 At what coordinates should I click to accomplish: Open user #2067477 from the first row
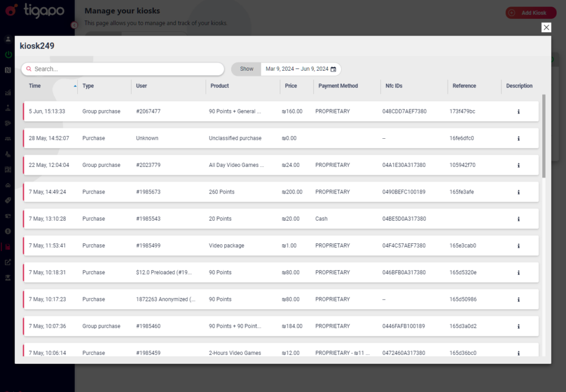click(147, 111)
